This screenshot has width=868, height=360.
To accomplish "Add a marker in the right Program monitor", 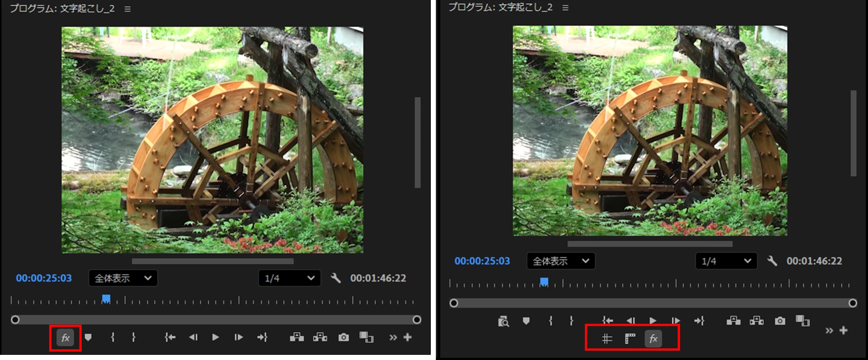I will pos(526,321).
